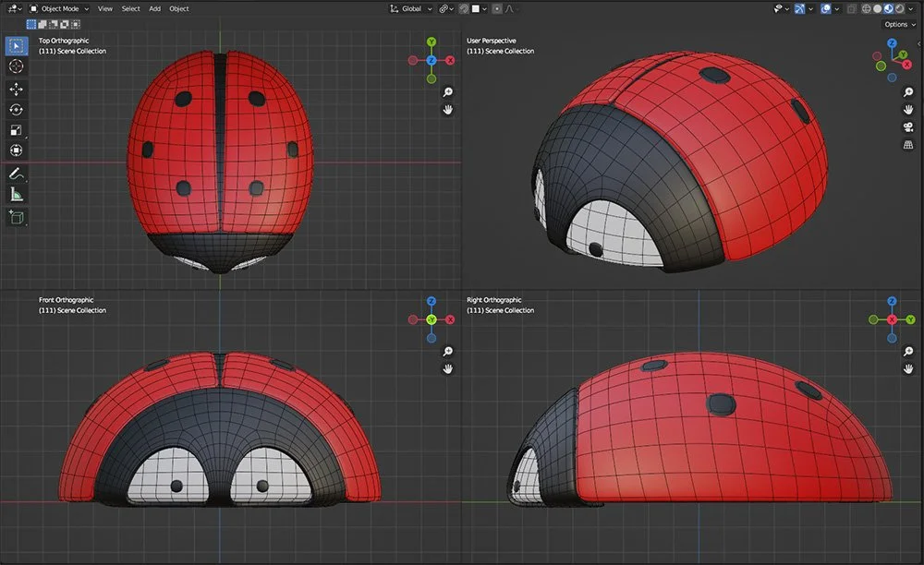Open the Object Mode dropdown
The width and height of the screenshot is (924, 565).
pyautogui.click(x=59, y=8)
